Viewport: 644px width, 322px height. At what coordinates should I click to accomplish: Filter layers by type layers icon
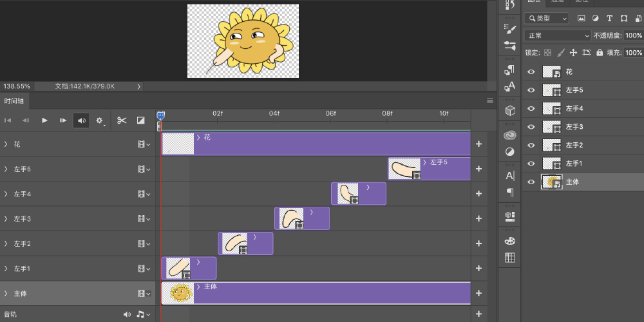point(609,18)
